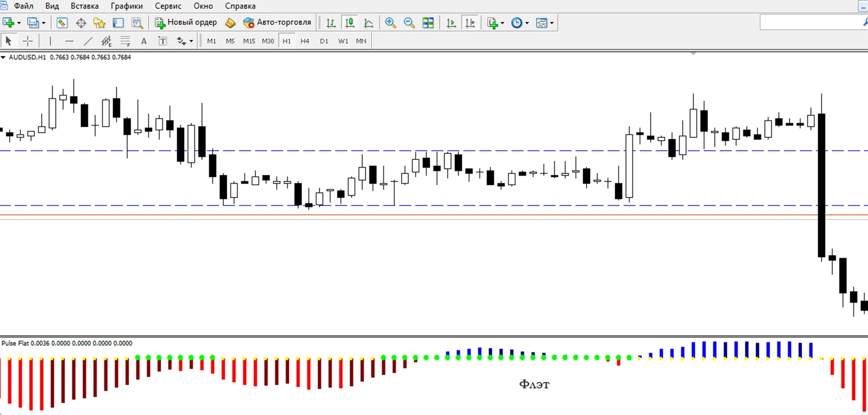Toggle chart Auto Scroll
The height and width of the screenshot is (415, 868).
click(451, 23)
